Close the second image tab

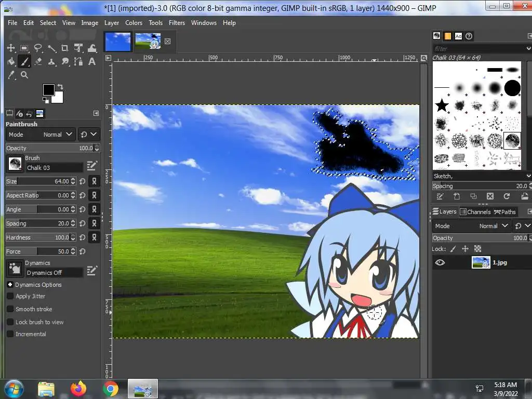[x=168, y=42]
